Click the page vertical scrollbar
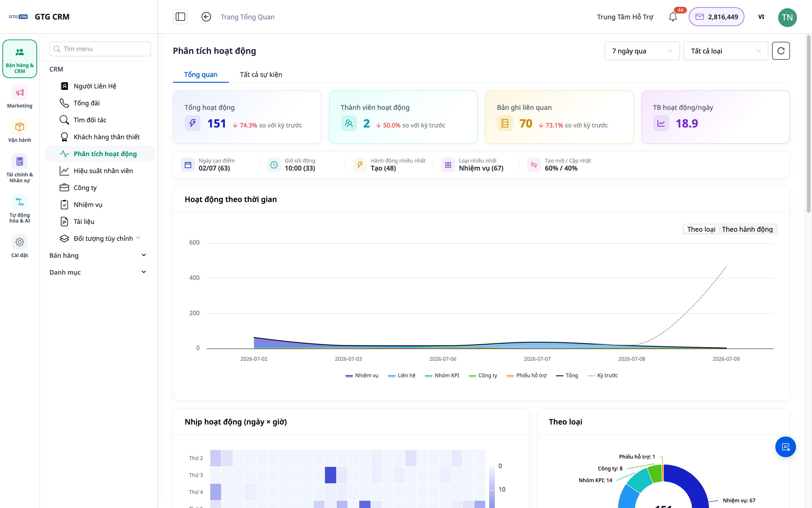Image resolution: width=812 pixels, height=508 pixels. tap(809, 124)
